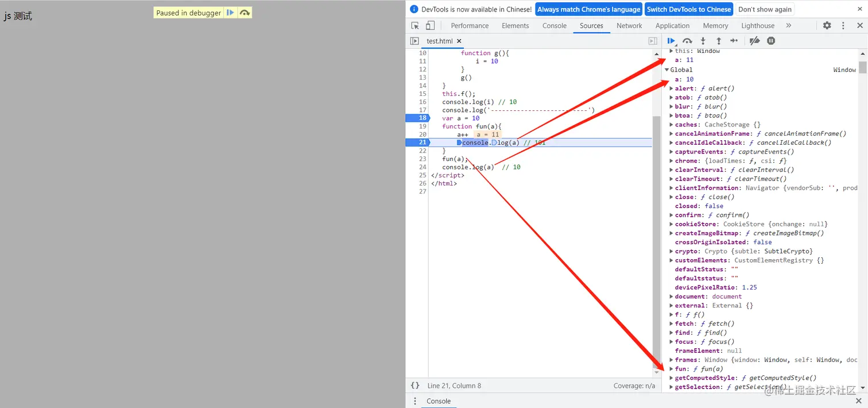
Task: Step out of current function
Action: click(x=718, y=41)
